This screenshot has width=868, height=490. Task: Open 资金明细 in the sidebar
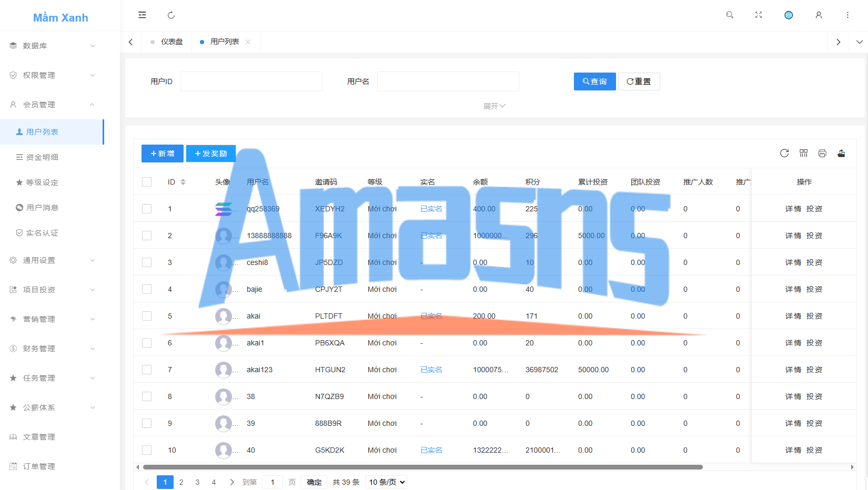coord(52,157)
